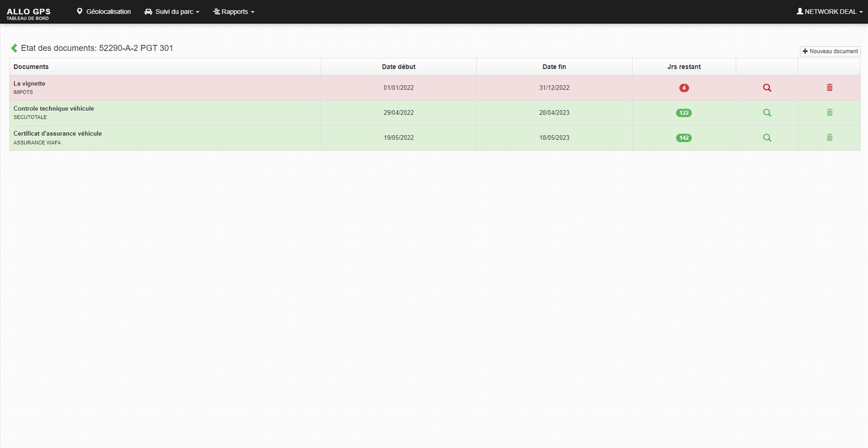Click the Jrs restant column header

(x=684, y=67)
